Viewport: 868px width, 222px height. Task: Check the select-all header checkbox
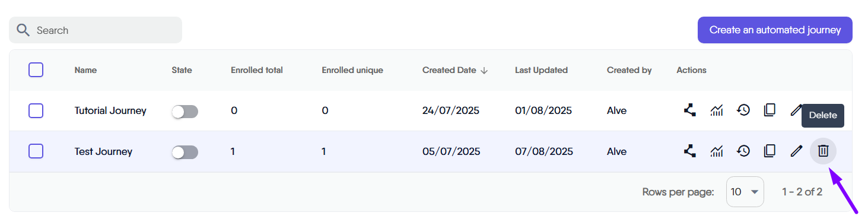coord(36,70)
